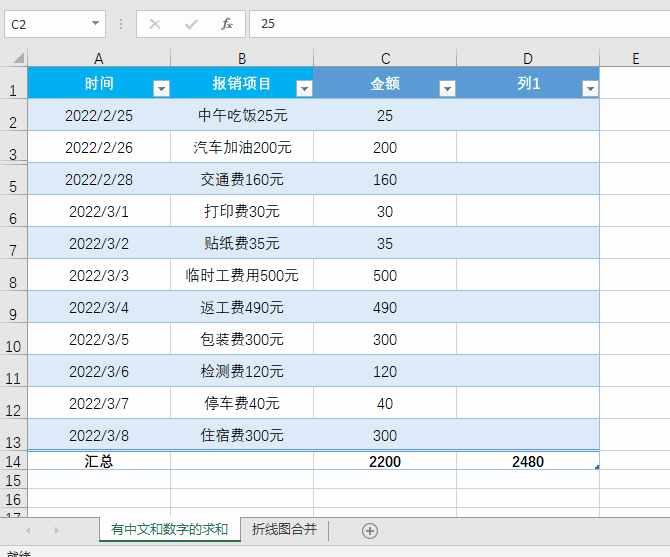
Task: Click cell 贴纸费35元
Action: tap(242, 243)
